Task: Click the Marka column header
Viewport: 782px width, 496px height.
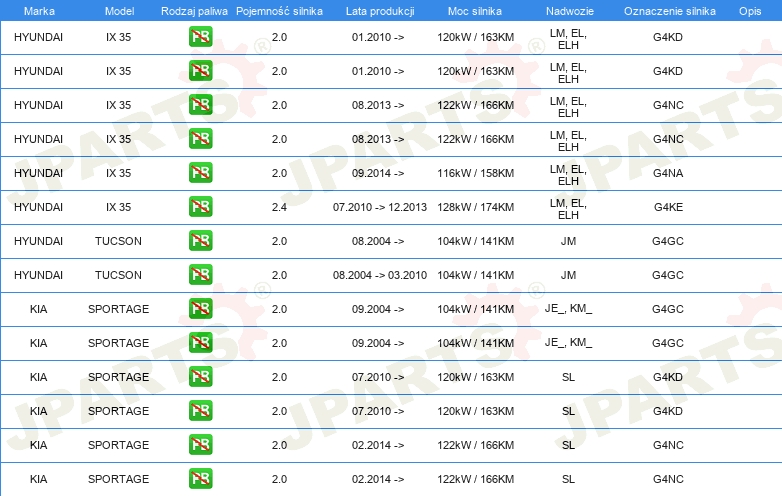Action: coord(38,10)
